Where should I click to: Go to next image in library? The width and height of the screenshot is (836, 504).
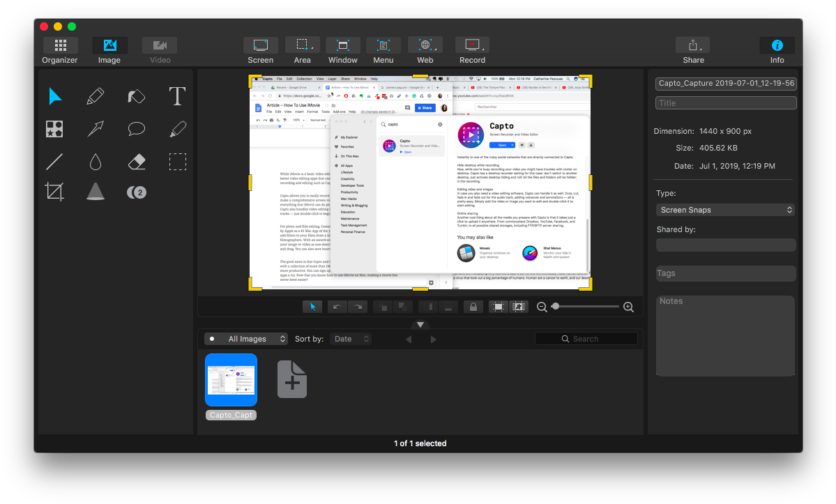pyautogui.click(x=434, y=339)
